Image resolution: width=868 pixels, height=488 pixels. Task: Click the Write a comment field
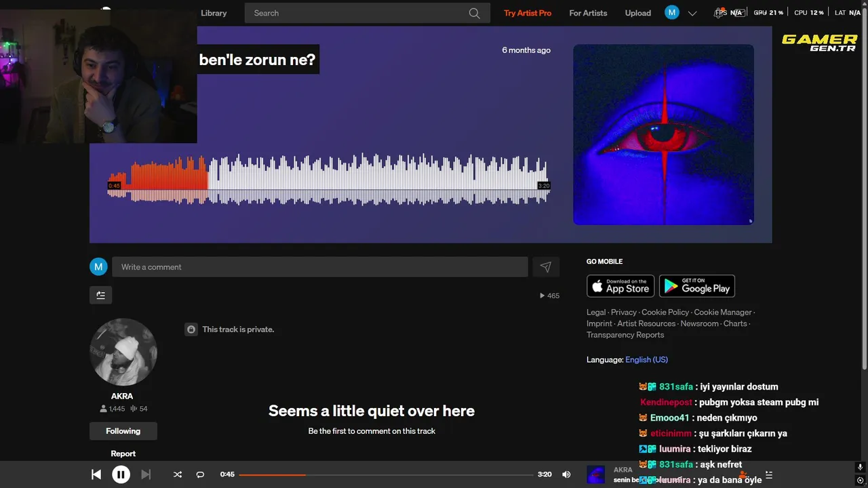pyautogui.click(x=320, y=267)
